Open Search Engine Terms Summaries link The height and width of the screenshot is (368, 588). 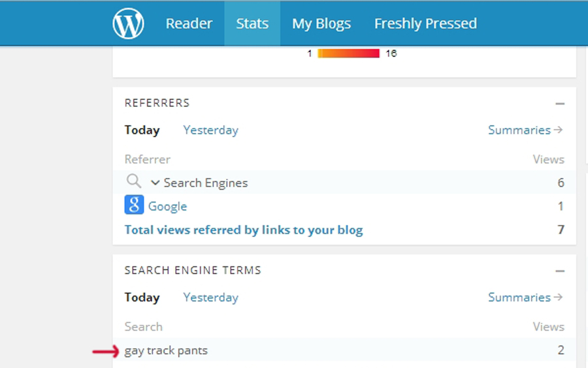[525, 297]
